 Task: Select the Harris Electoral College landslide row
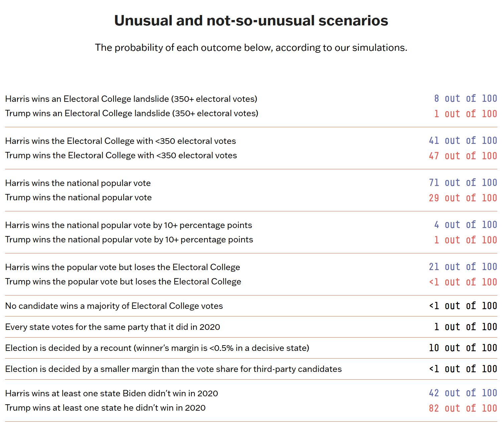click(131, 99)
